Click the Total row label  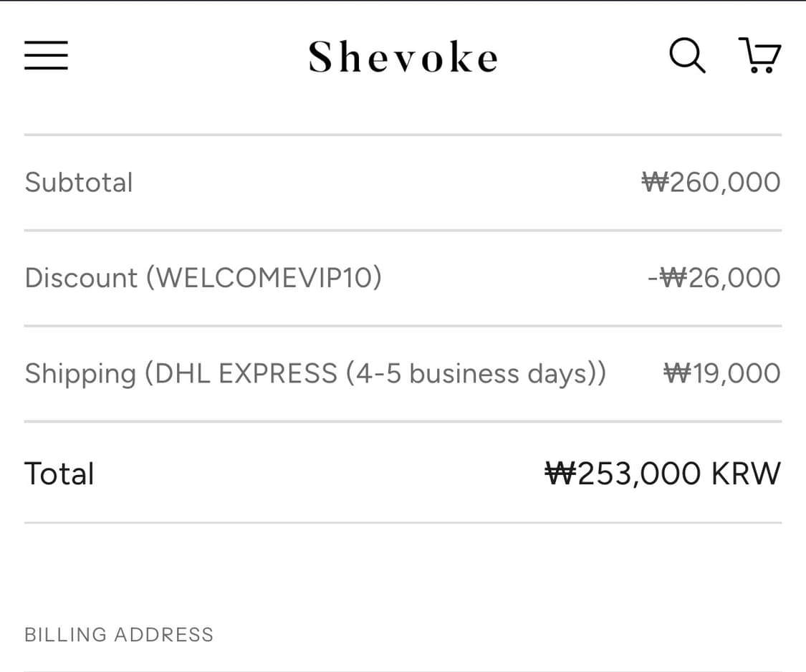tap(59, 473)
